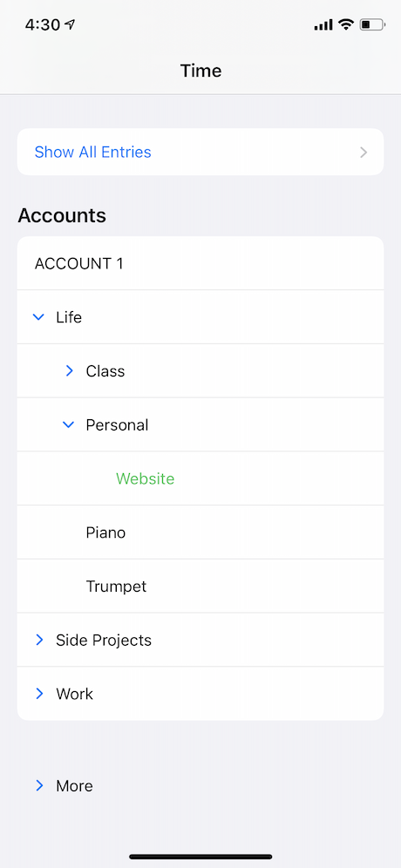The height and width of the screenshot is (868, 401).
Task: Tap the Show All Entries disclosure arrow
Action: 364,153
